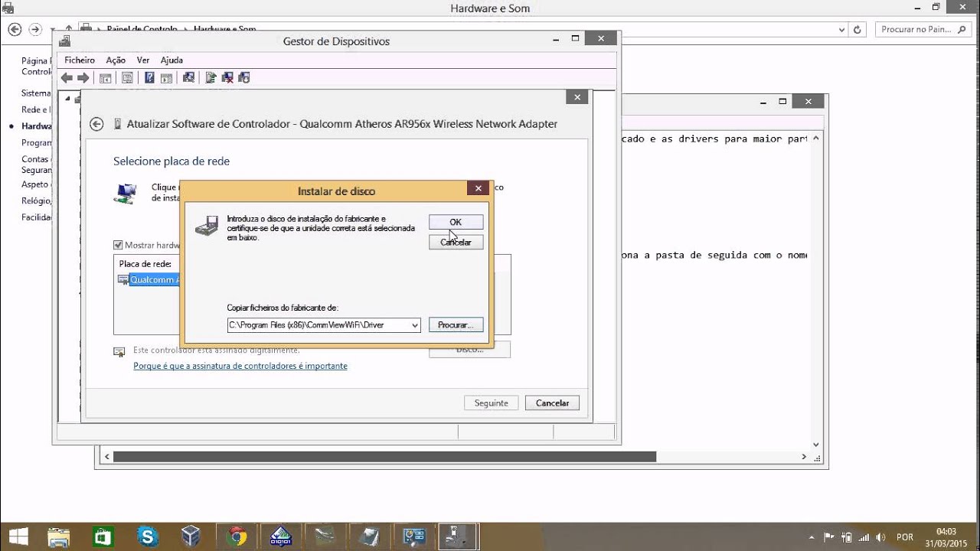
Task: Select Aspeto in the Control Panel sidebar
Action: [36, 184]
